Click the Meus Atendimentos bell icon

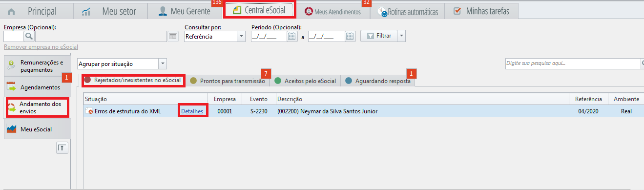point(309,11)
